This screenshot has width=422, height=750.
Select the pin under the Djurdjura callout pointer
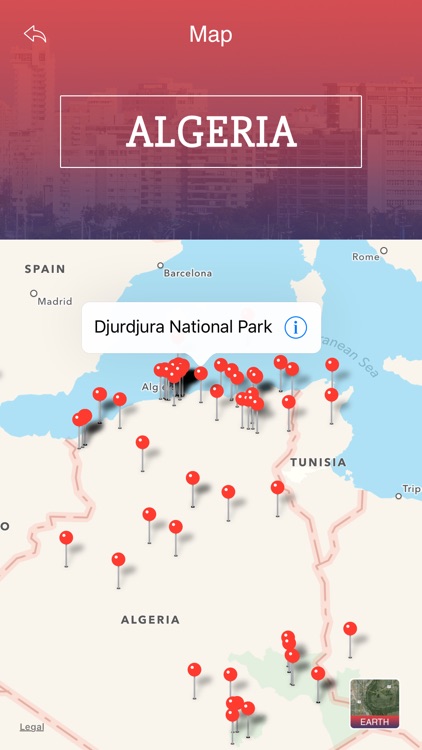(x=201, y=374)
